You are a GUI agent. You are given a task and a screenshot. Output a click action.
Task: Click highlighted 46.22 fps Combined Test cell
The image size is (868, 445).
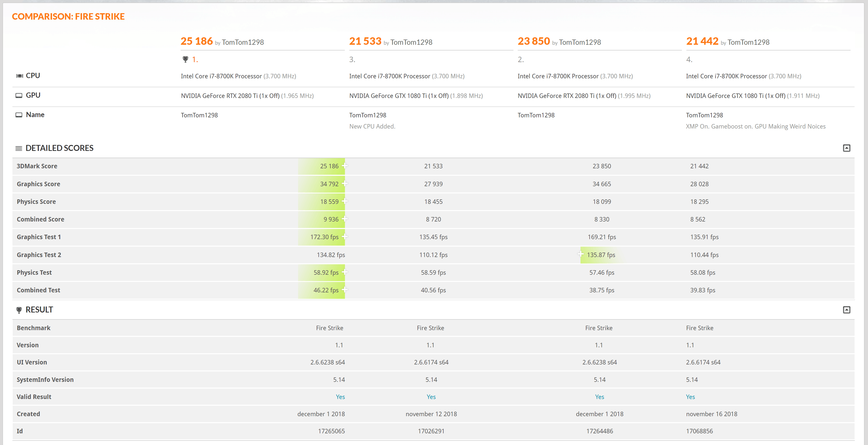(325, 290)
